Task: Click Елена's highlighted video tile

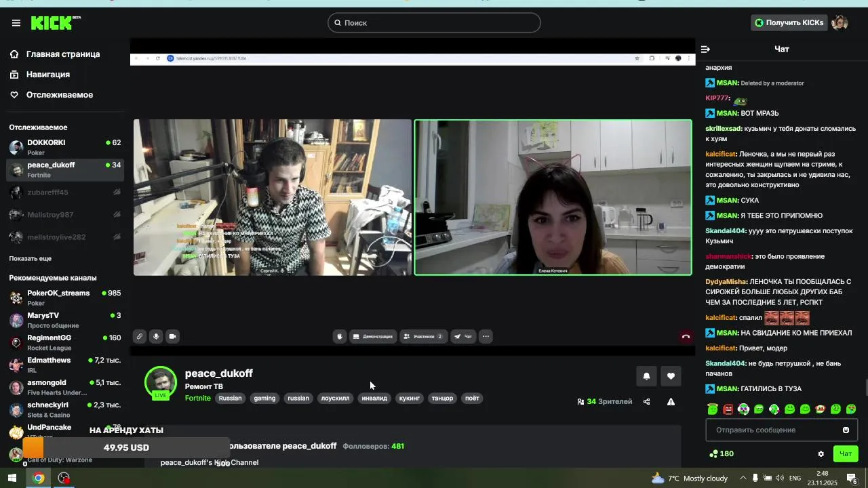Action: [553, 197]
